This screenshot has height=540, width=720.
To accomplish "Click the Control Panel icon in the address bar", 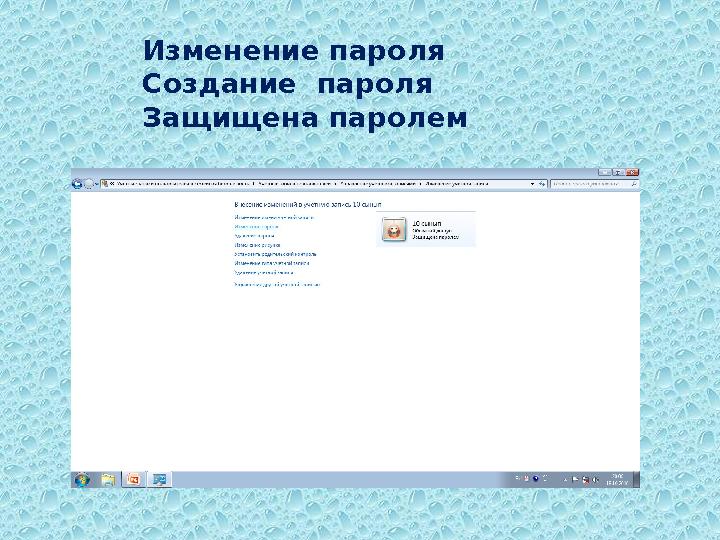I will (x=105, y=184).
